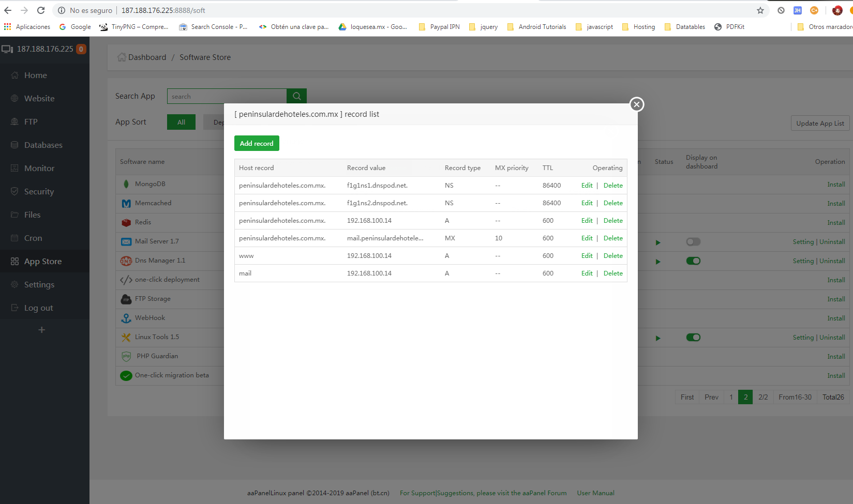Disable Dns Manager dashboard display toggle
This screenshot has height=504, width=853.
693,261
